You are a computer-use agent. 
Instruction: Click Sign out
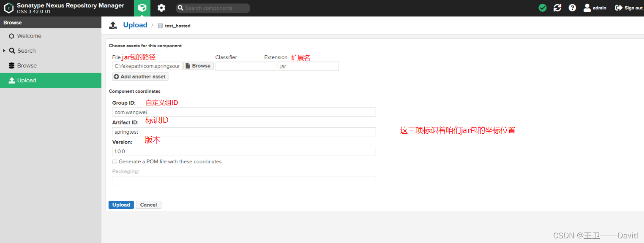coord(629,8)
